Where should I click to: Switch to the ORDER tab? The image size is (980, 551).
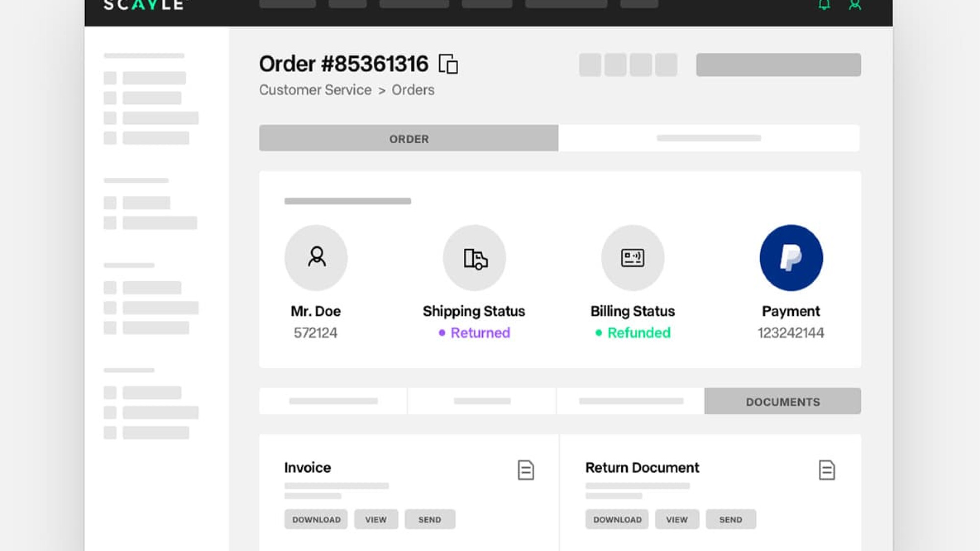[409, 139]
